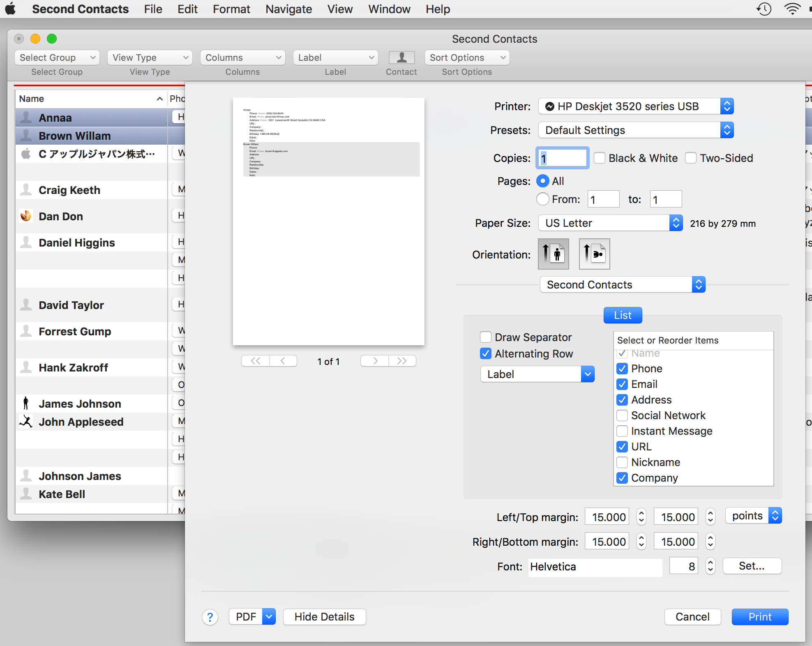Click Annaa contact avatar icon

26,118
